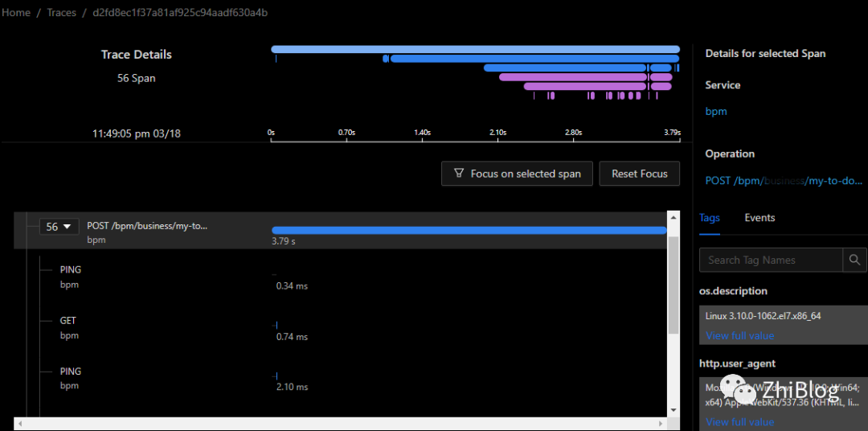The image size is (868, 431).
Task: Click the horizontal scrollbar left arrow
Action: pos(20,424)
